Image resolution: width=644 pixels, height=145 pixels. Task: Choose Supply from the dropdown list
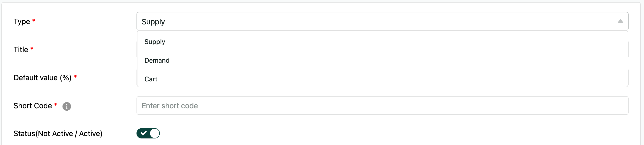155,42
